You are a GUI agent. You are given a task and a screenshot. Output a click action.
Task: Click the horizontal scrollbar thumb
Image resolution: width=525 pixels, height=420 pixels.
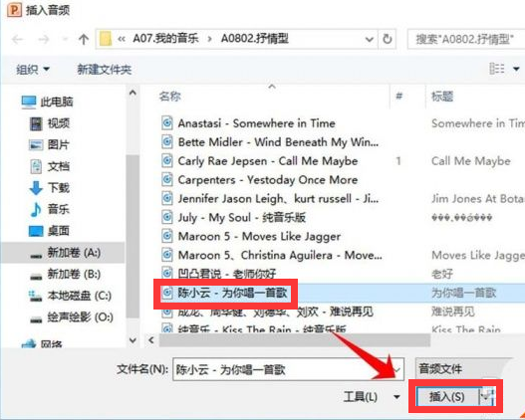[x=295, y=340]
